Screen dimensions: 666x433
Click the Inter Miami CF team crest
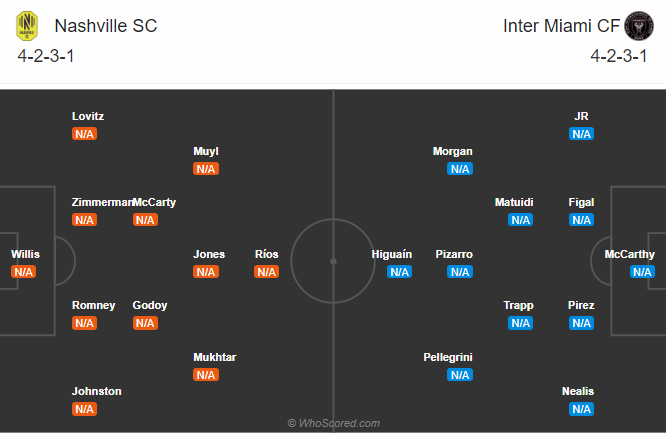pos(638,26)
